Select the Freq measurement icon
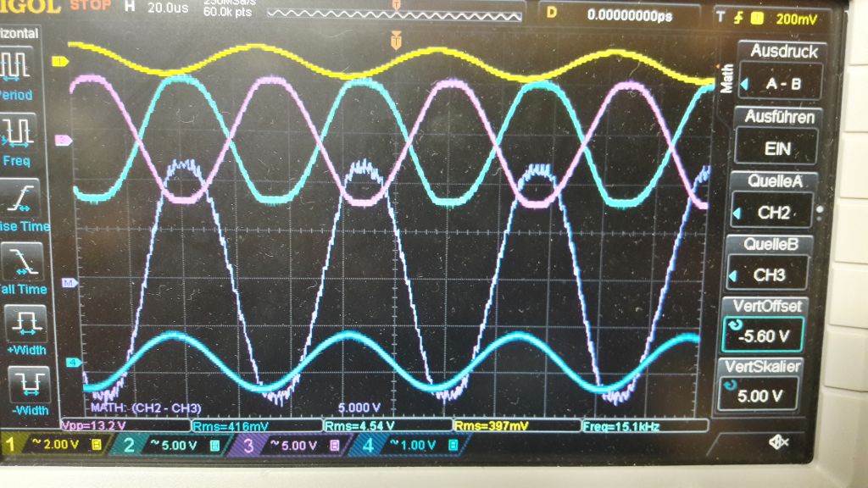Viewport: 868px width, 488px height. pos(19,131)
